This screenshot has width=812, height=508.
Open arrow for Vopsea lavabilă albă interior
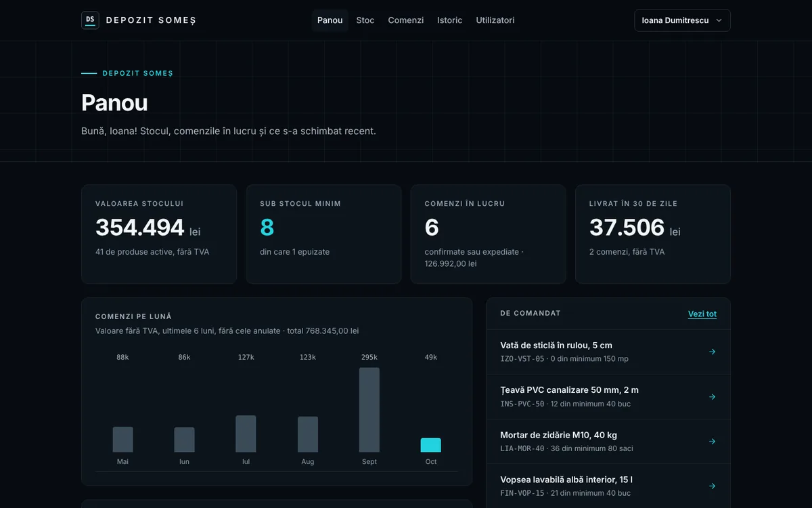click(712, 486)
